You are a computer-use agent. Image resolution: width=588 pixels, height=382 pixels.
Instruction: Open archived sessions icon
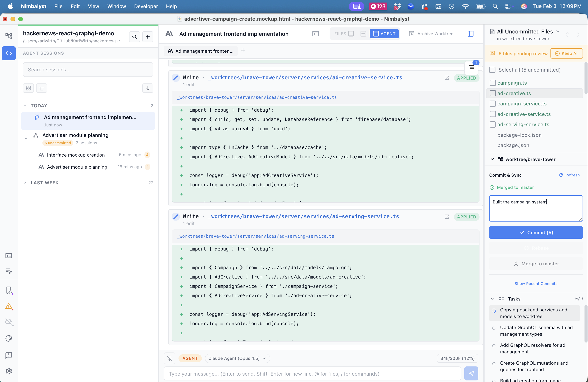(x=41, y=88)
